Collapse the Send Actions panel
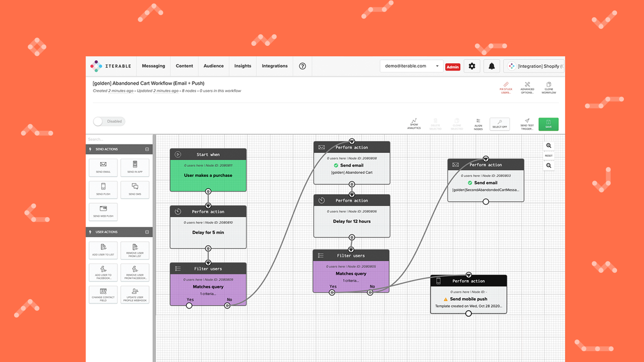 tap(146, 149)
